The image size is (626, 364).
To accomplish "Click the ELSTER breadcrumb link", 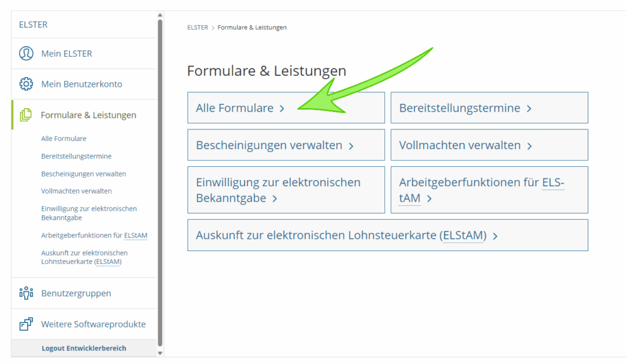I will click(x=197, y=27).
